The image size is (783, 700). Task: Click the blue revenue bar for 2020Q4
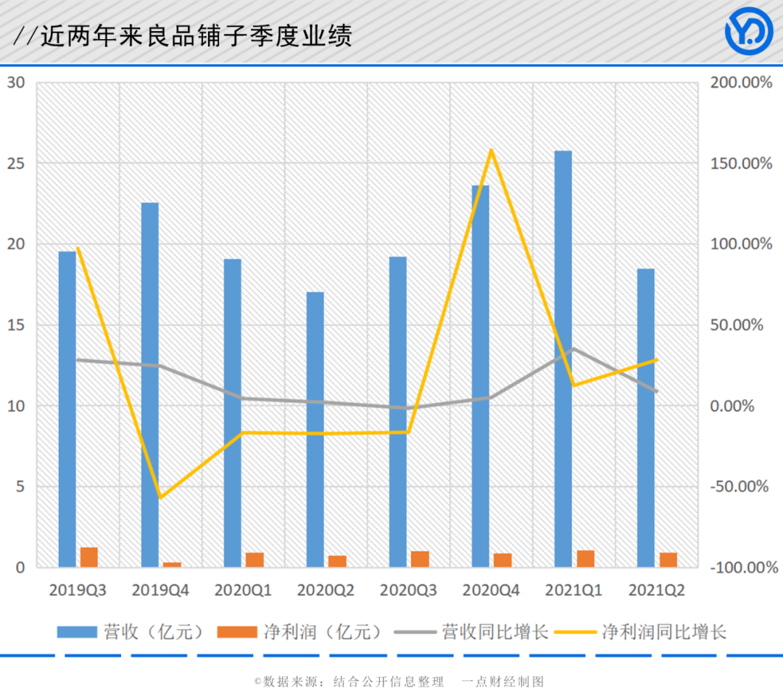pos(481,377)
